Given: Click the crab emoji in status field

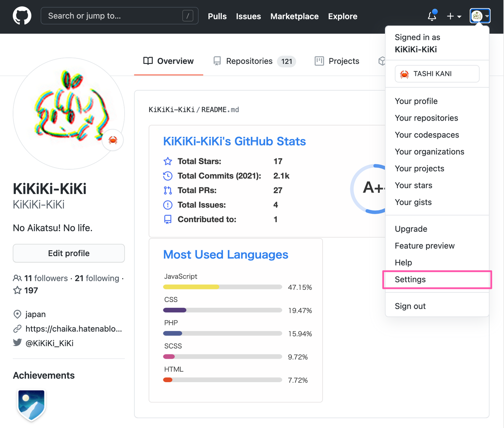Looking at the screenshot, I should point(404,74).
